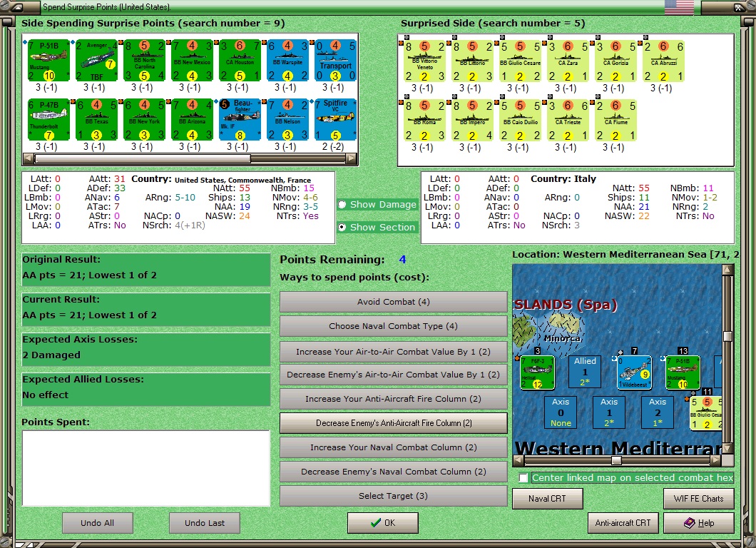
Task: Click Increase Your Air-to-Air Combat Value By 1
Action: coord(394,352)
